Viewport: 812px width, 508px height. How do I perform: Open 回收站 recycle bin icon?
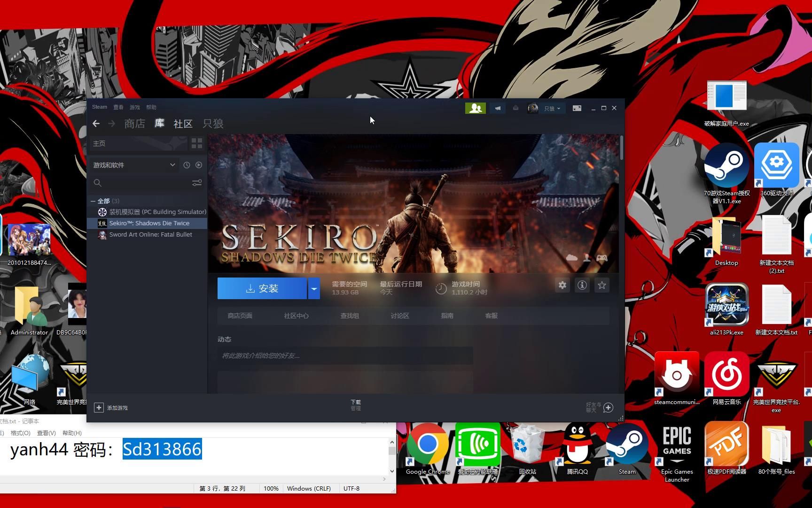point(527,449)
